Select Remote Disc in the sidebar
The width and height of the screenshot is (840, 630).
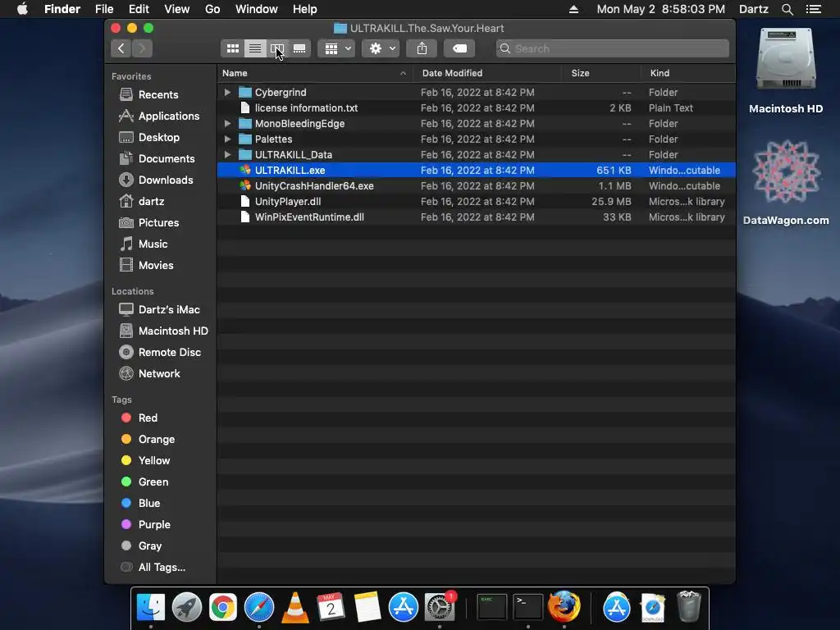point(169,353)
